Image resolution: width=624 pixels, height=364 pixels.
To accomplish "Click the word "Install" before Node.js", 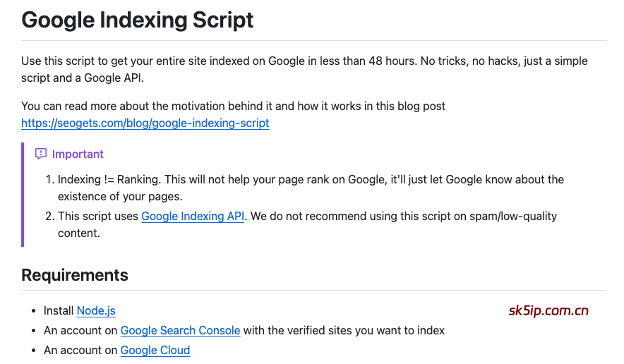I will pyautogui.click(x=59, y=310).
